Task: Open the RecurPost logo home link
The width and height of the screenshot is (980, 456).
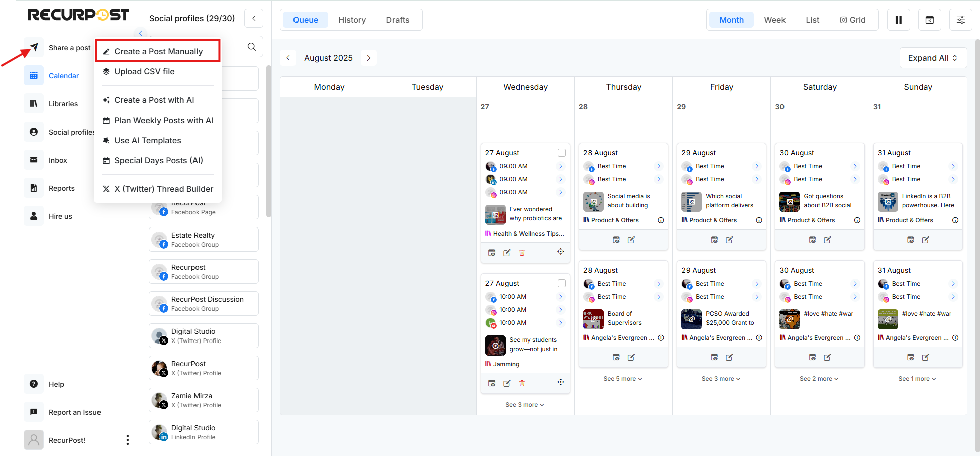Action: [78, 15]
